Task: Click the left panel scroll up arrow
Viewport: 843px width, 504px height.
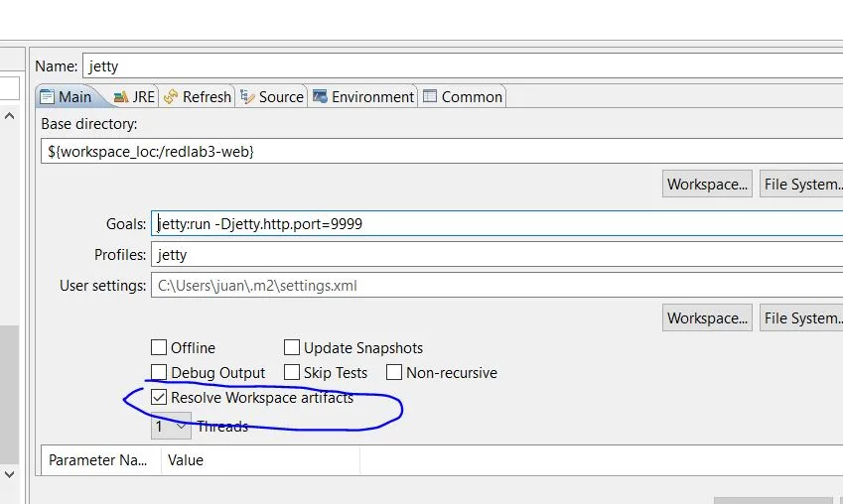Action: point(9,116)
